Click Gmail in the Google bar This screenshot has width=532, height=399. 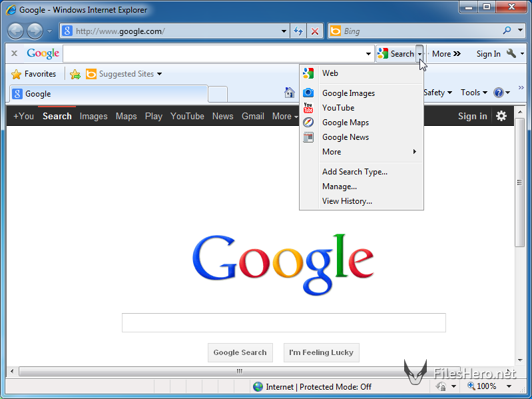(x=253, y=116)
